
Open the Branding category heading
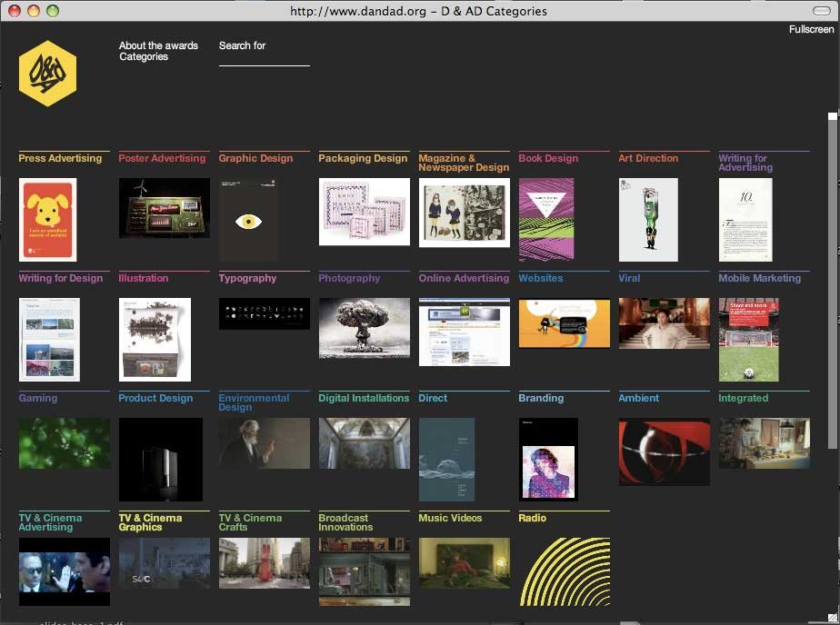click(x=541, y=398)
